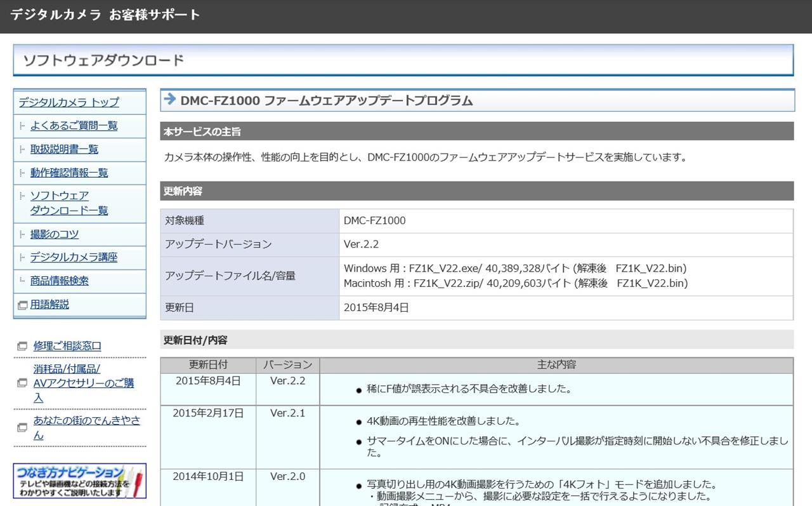Click Windows 用 FZ1K_V22.exe file line
Viewport: 812px width, 506px height.
point(515,269)
